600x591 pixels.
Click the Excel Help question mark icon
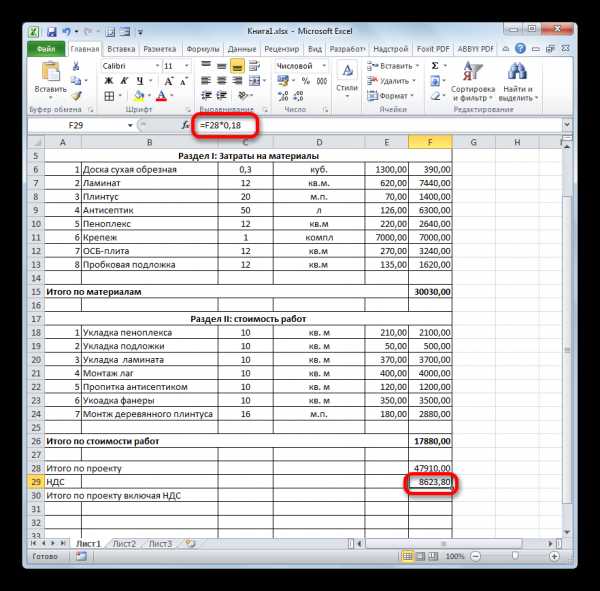(x=520, y=49)
